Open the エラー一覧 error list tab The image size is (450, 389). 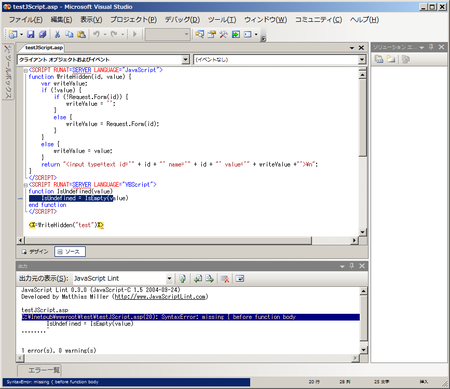coord(39,370)
